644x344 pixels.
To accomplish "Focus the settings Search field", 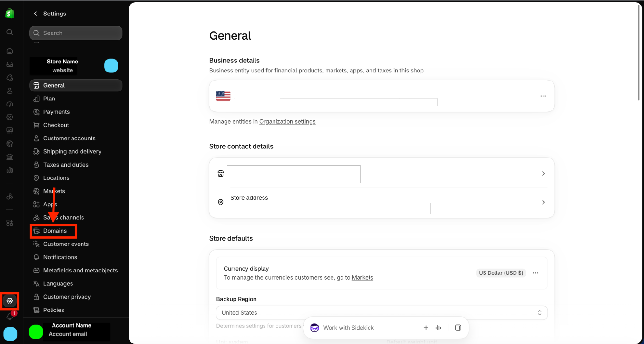I will tap(76, 33).
